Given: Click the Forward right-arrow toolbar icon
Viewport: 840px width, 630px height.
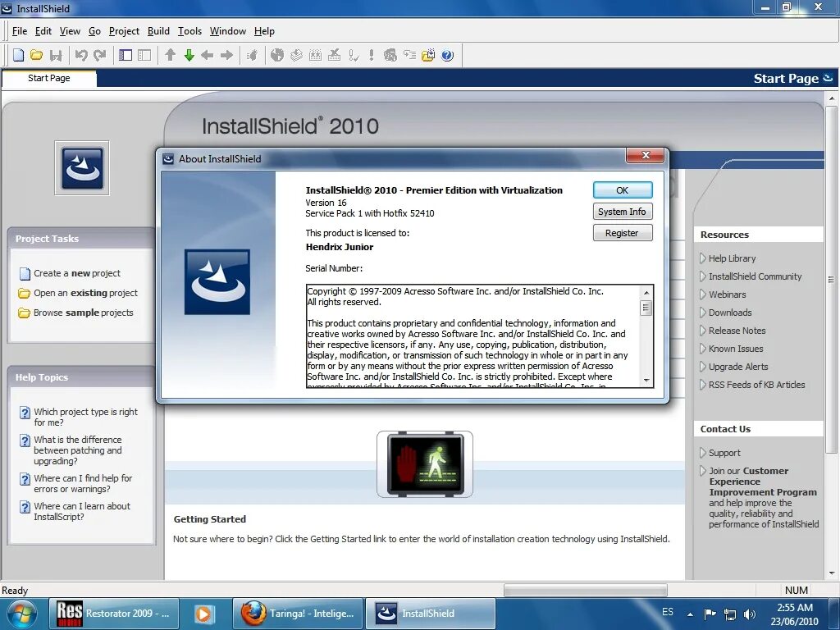Looking at the screenshot, I should pyautogui.click(x=226, y=55).
